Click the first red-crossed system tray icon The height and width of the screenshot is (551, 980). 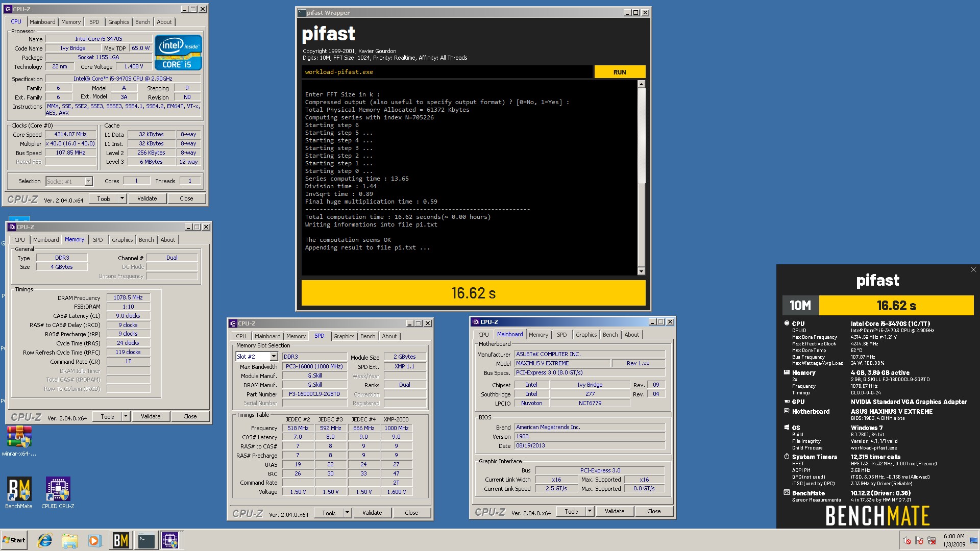click(x=907, y=541)
